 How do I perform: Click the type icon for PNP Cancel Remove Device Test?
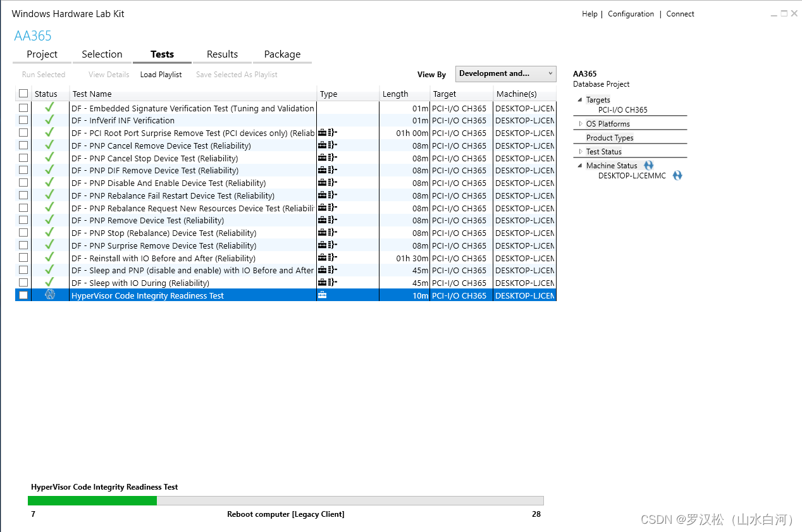(328, 145)
